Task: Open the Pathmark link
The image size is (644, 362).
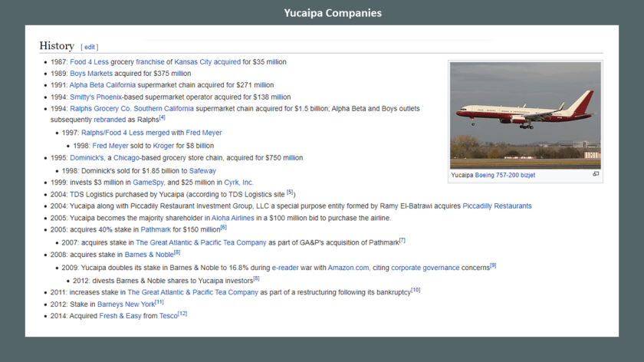Action: click(156, 229)
